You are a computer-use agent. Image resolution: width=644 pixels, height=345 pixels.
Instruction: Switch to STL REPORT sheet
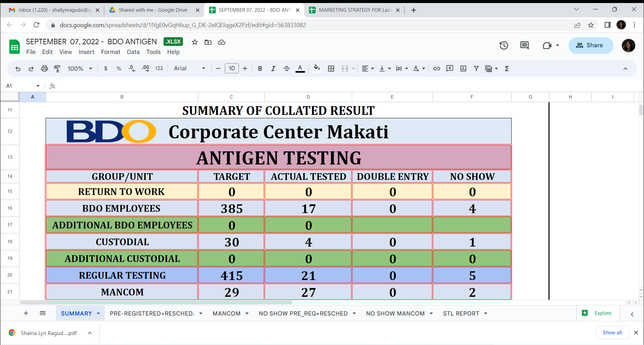coord(461,314)
